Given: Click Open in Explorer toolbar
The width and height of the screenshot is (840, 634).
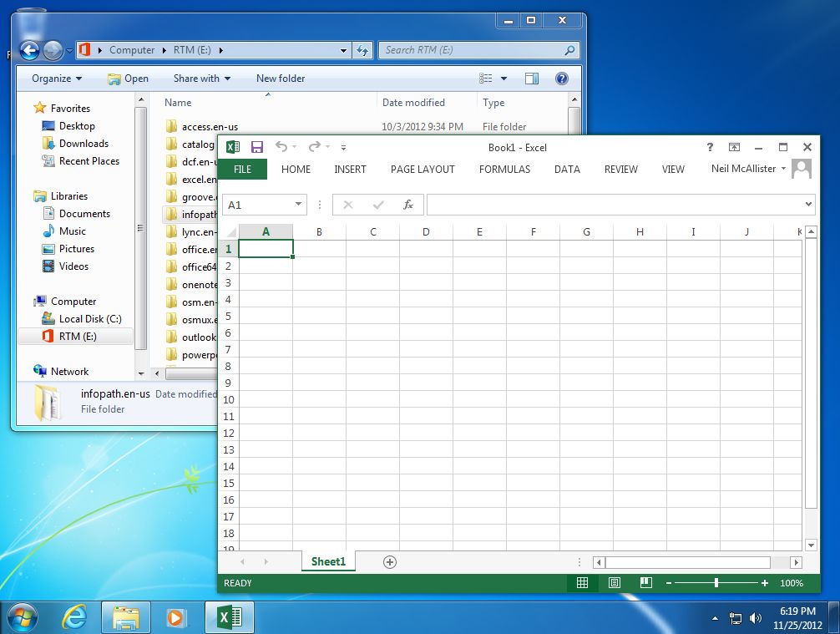Looking at the screenshot, I should point(128,79).
